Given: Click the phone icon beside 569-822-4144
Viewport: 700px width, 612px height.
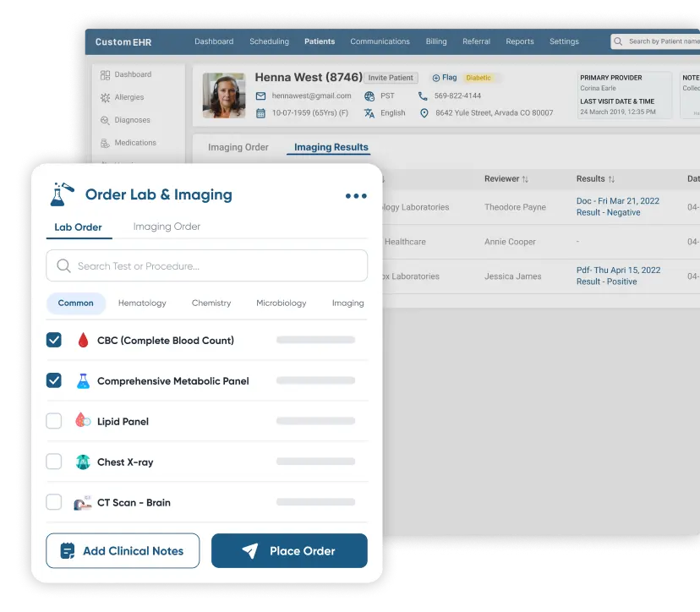Looking at the screenshot, I should (423, 96).
